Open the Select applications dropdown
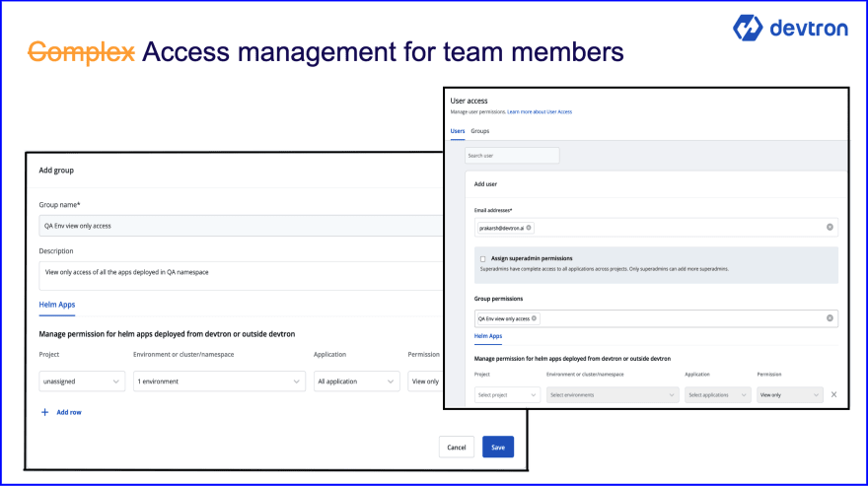This screenshot has height=486, width=868. pyautogui.click(x=717, y=394)
